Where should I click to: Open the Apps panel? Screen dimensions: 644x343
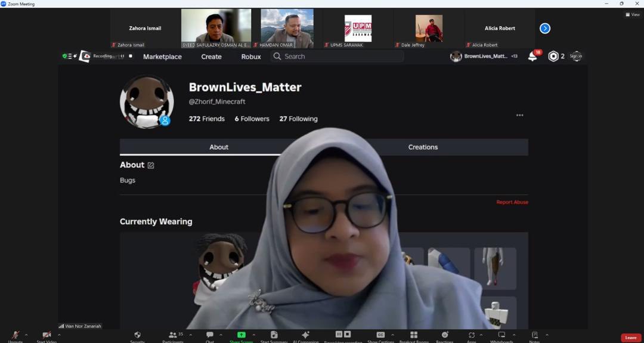tap(472, 336)
